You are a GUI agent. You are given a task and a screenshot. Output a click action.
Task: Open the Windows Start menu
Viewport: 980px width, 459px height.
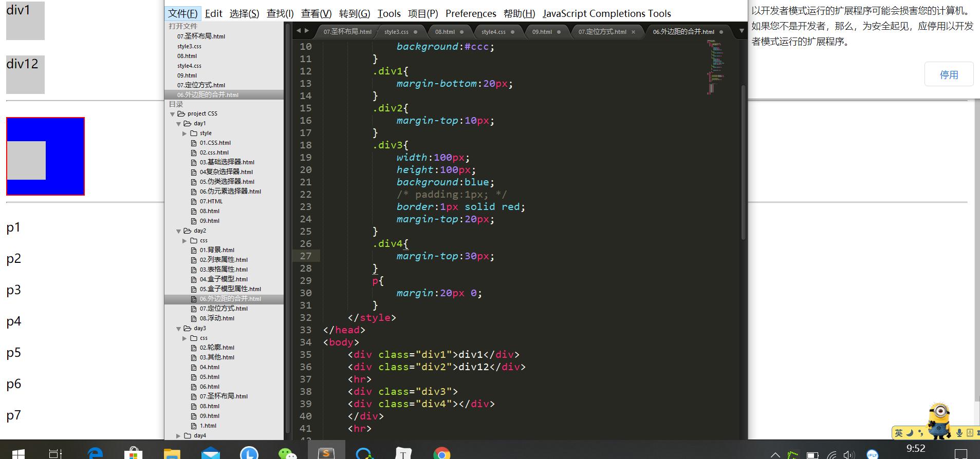(18, 454)
